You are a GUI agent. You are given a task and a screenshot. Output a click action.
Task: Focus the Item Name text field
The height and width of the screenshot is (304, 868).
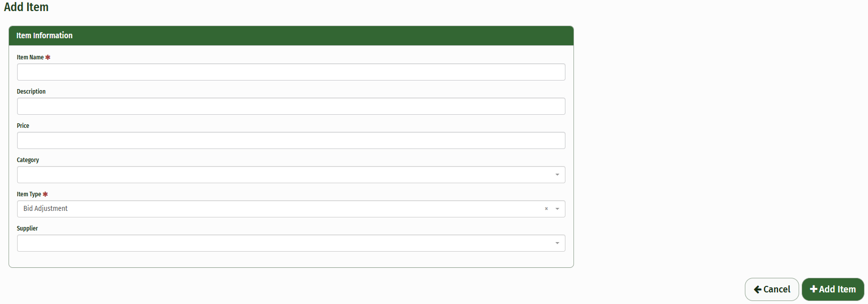(291, 72)
